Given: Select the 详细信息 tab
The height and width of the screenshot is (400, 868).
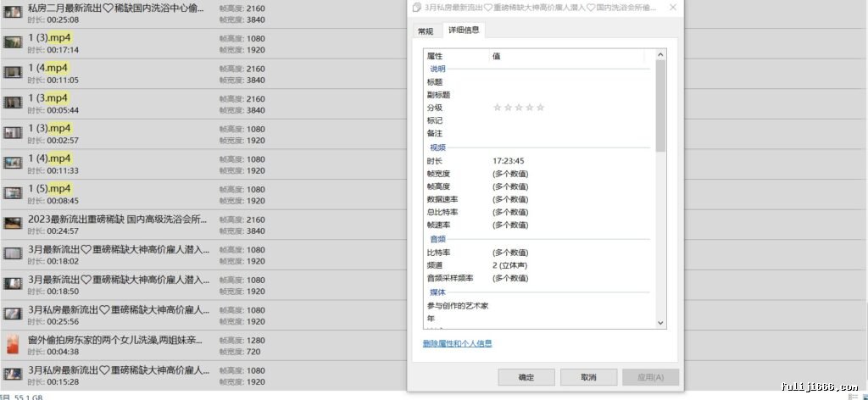Looking at the screenshot, I should click(464, 31).
